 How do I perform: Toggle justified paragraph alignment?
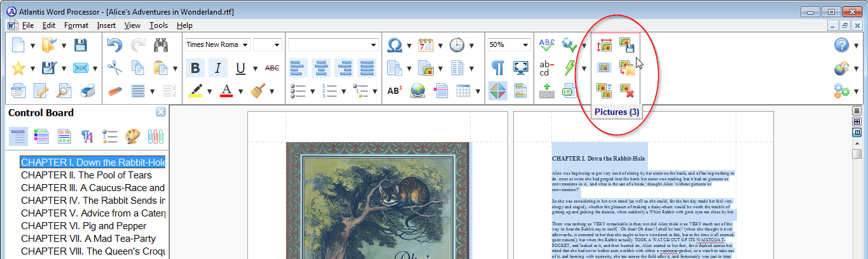click(x=366, y=68)
